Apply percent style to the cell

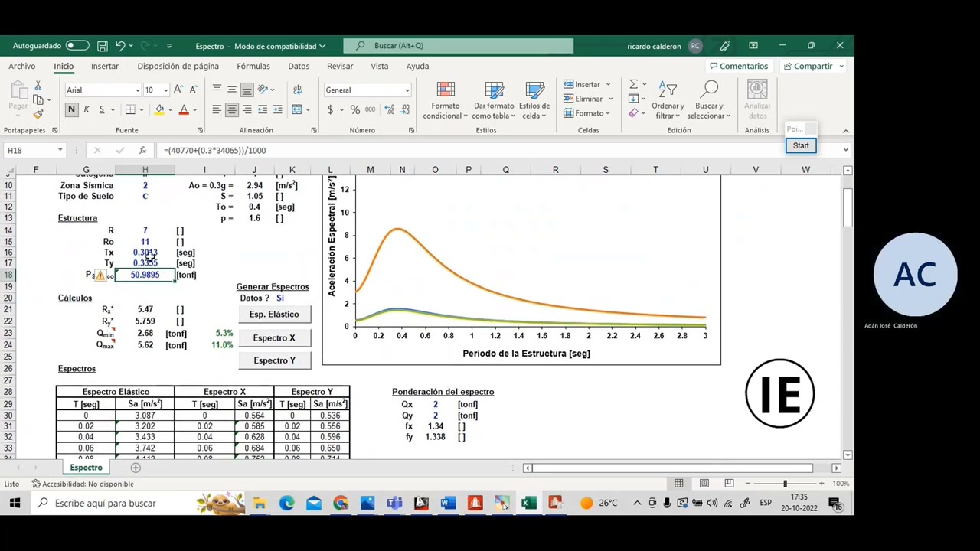point(355,110)
